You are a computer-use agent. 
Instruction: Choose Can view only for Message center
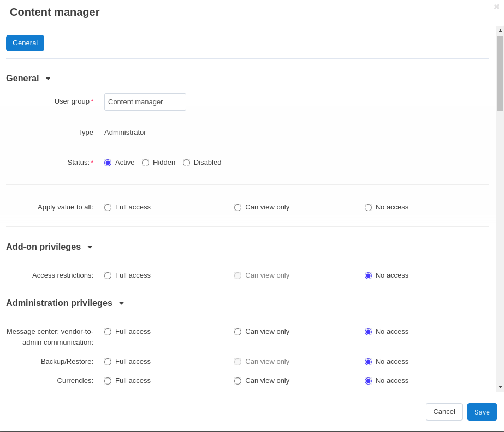pos(238,332)
